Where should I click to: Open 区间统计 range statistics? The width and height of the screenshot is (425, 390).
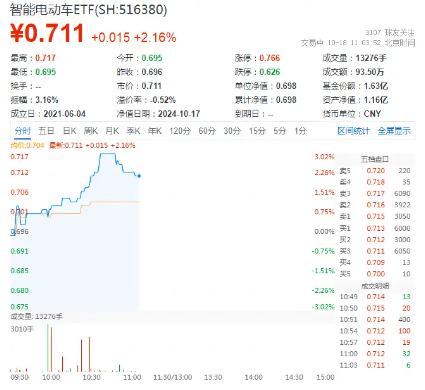point(353,131)
